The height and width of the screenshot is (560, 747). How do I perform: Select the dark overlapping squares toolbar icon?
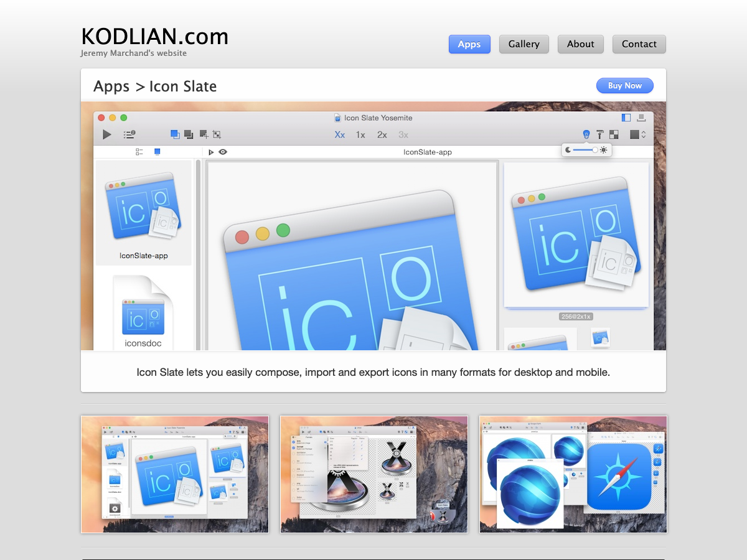pos(189,134)
